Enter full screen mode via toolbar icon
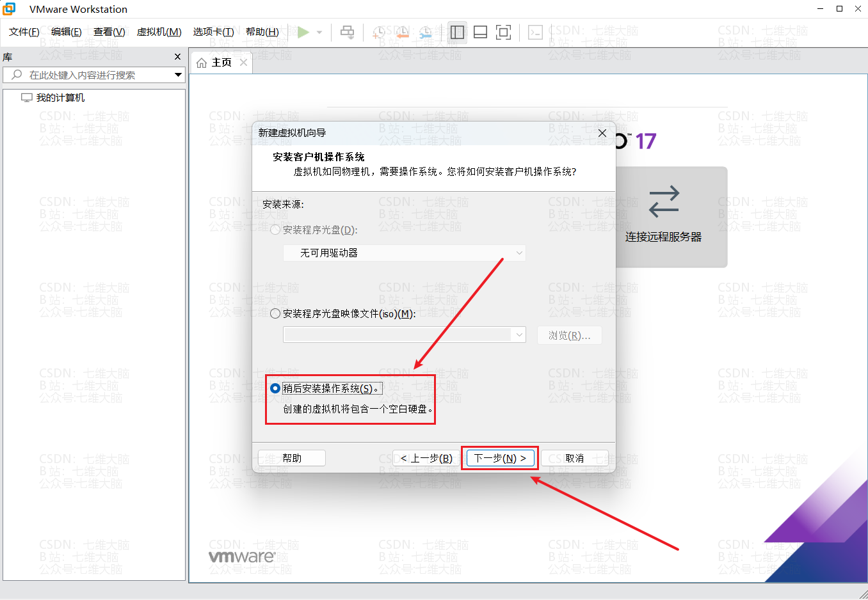 click(504, 32)
